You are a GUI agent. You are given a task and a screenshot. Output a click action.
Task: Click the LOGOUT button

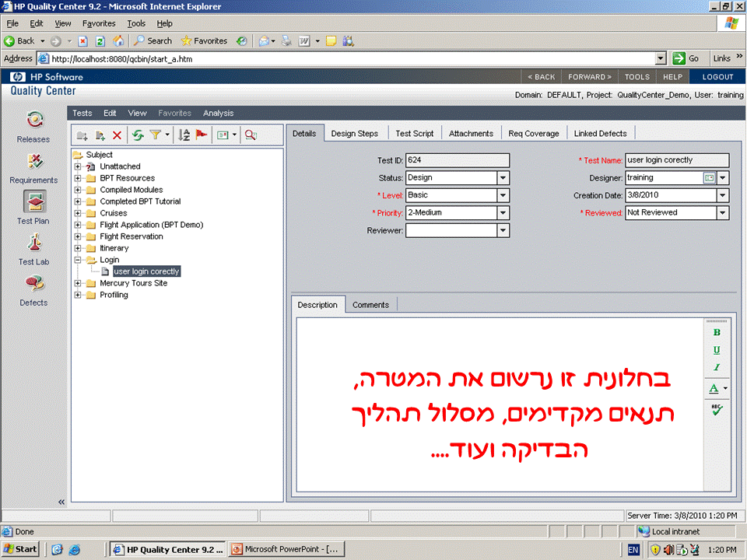pos(717,77)
